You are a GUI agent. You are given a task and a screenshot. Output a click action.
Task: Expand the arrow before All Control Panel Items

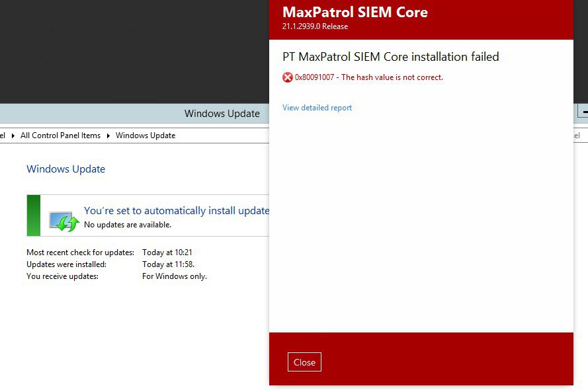tap(13, 136)
